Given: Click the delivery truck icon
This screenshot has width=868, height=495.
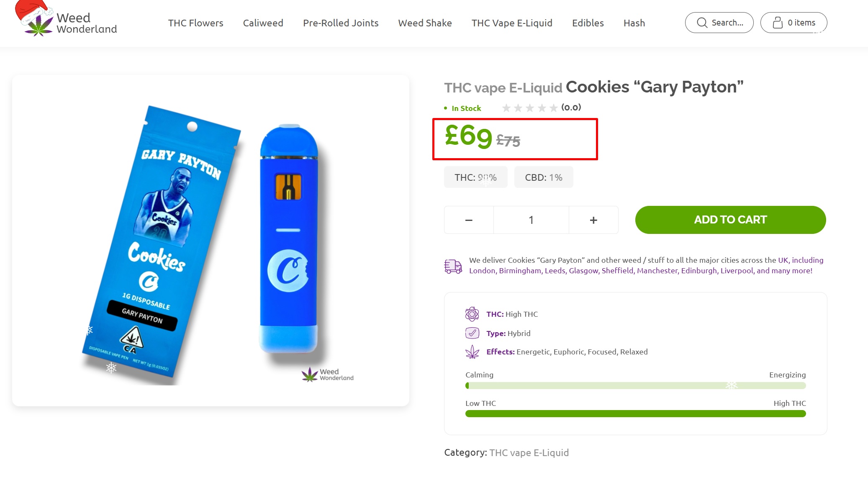Looking at the screenshot, I should tap(453, 266).
